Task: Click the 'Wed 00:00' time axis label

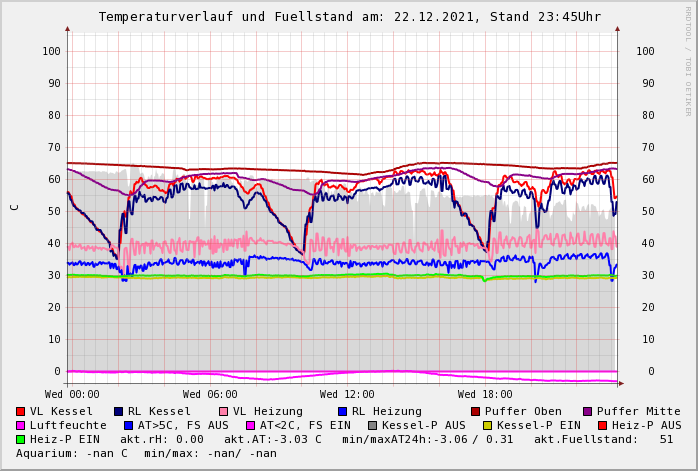Action: click(x=72, y=394)
